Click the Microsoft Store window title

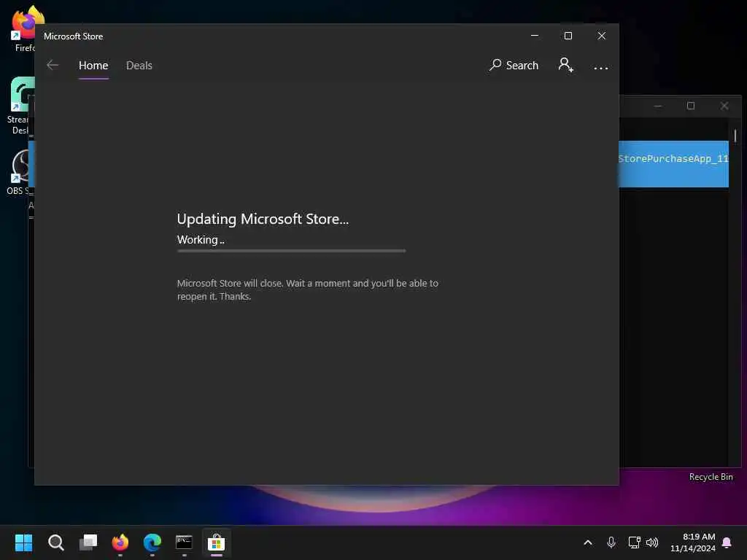[74, 36]
